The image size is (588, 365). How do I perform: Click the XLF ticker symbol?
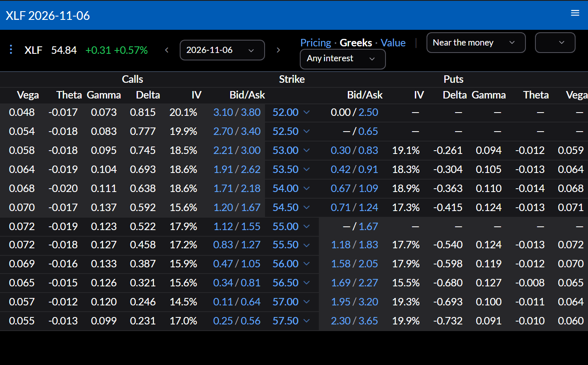point(33,50)
